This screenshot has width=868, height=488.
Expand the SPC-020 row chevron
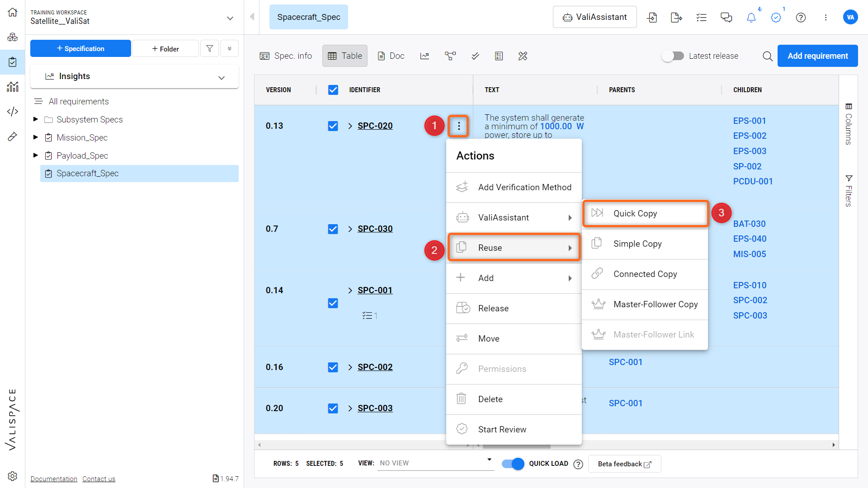[350, 126]
